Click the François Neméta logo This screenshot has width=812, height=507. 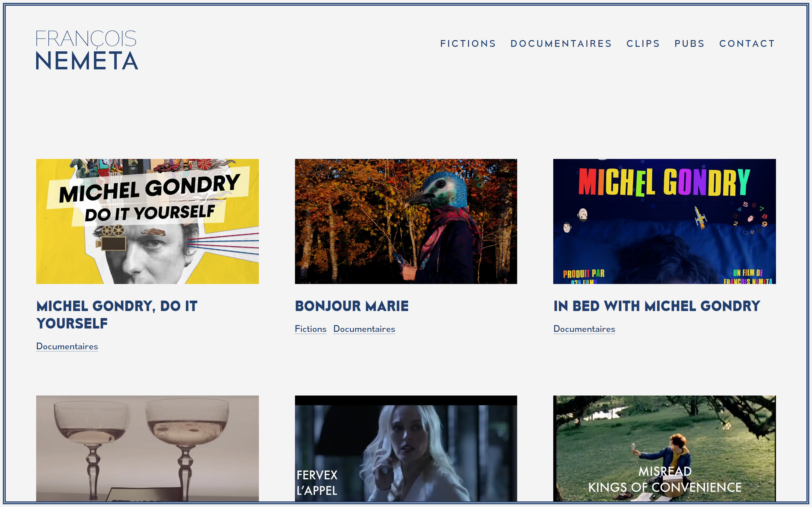pyautogui.click(x=87, y=50)
